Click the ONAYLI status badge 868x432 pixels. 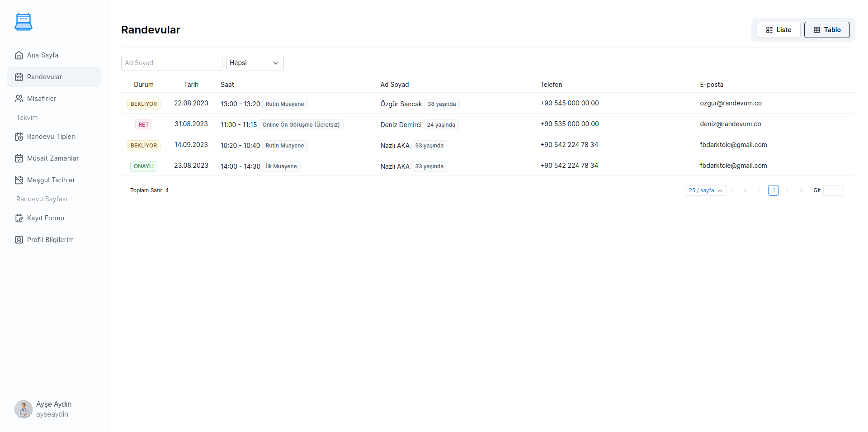(144, 166)
